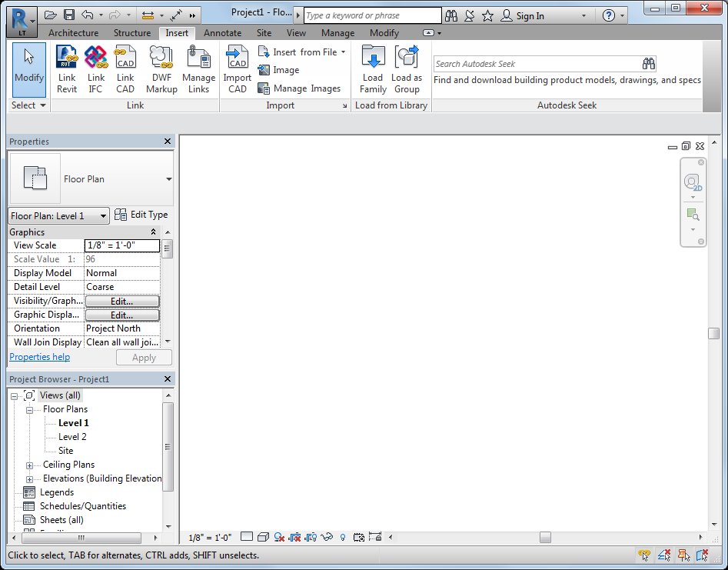Screen dimensions: 728x570
Task: Choose the Link IFC tool
Action: pos(95,69)
